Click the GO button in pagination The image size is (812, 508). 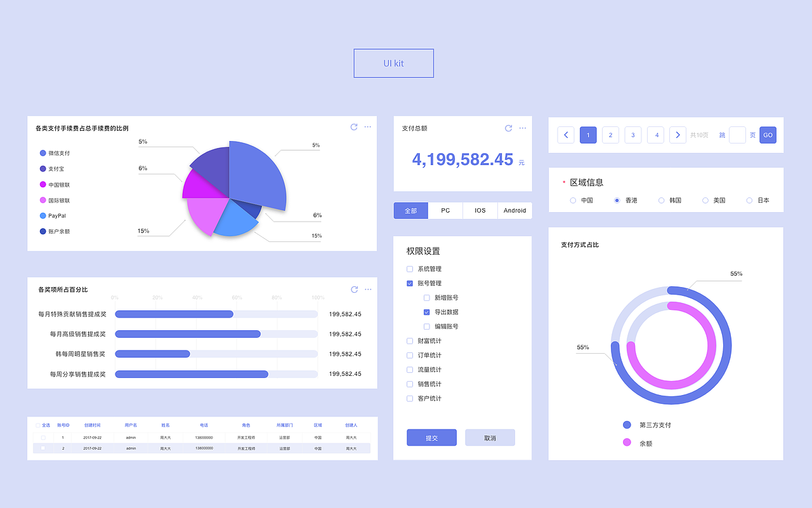click(768, 135)
